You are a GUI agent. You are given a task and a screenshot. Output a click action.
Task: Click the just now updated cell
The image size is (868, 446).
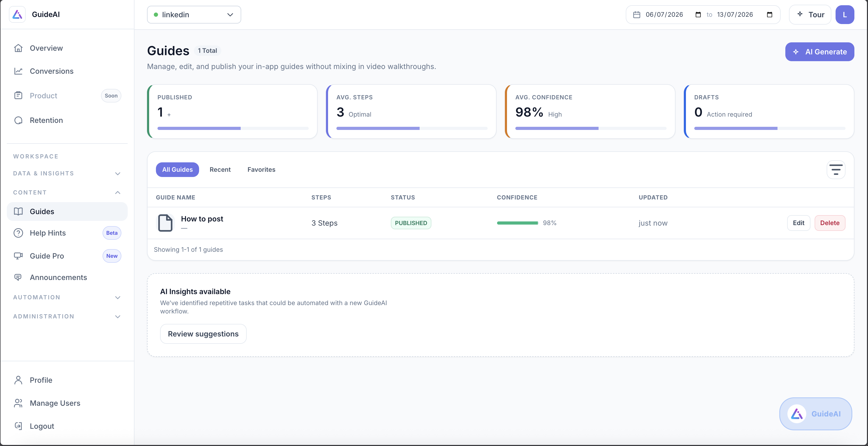click(x=653, y=223)
